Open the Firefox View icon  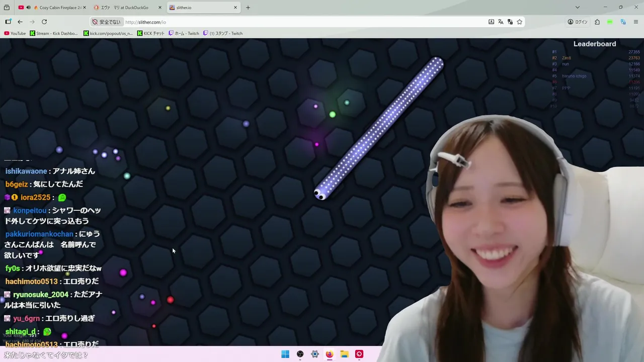point(7,8)
